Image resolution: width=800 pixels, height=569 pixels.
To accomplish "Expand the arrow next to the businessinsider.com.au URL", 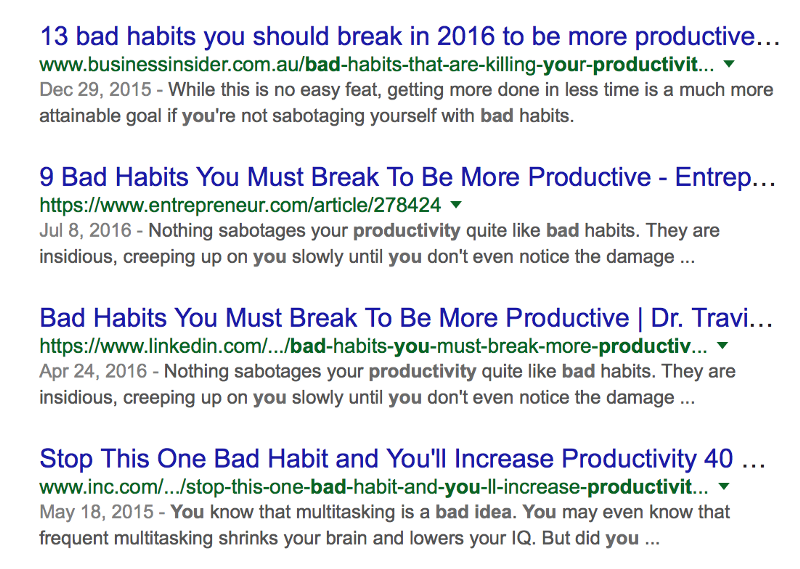I will pos(729,64).
